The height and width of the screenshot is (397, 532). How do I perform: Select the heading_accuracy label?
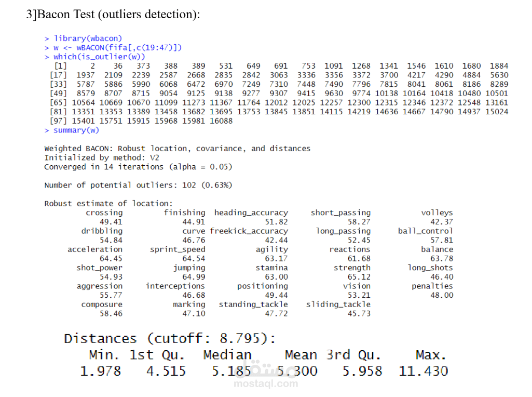tap(251, 212)
